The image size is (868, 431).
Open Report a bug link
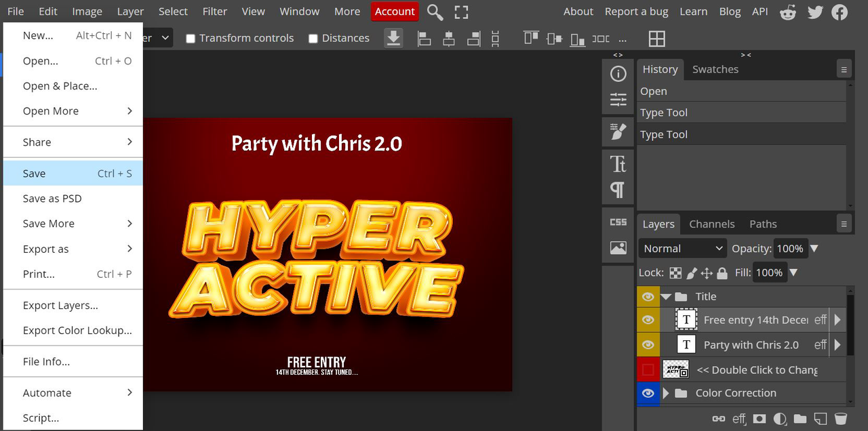[x=637, y=12]
